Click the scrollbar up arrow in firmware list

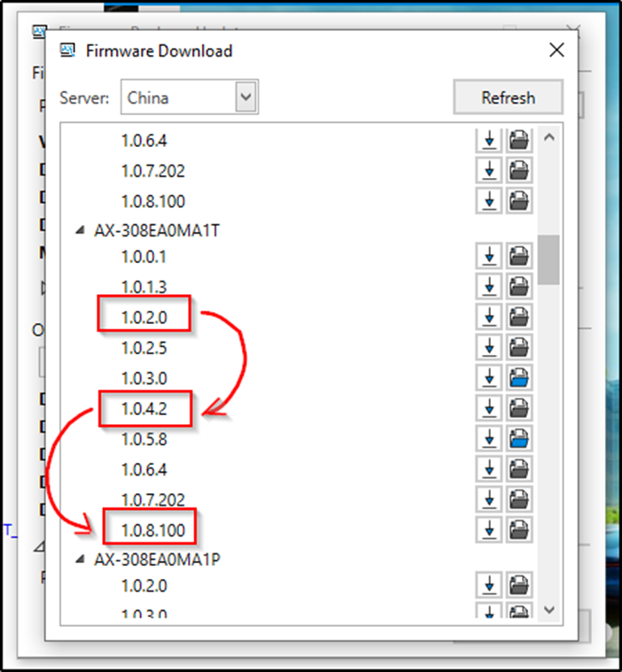(549, 137)
